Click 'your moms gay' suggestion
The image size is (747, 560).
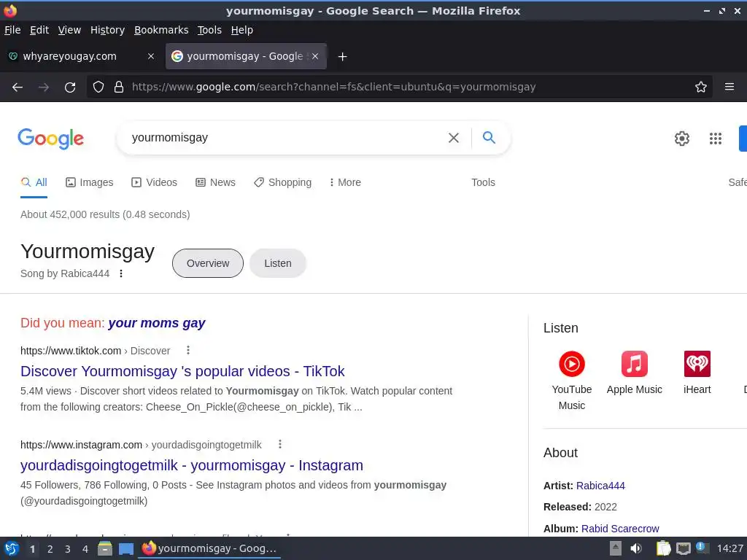[x=156, y=323]
